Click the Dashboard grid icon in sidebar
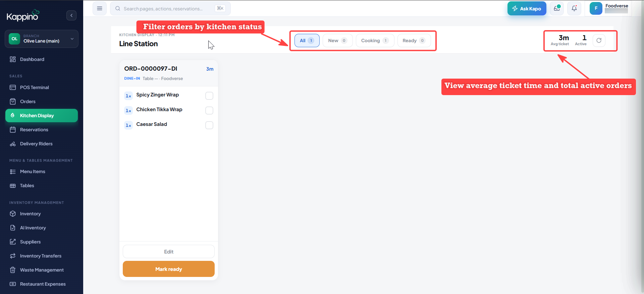Viewport: 644px width, 294px height. [x=13, y=59]
